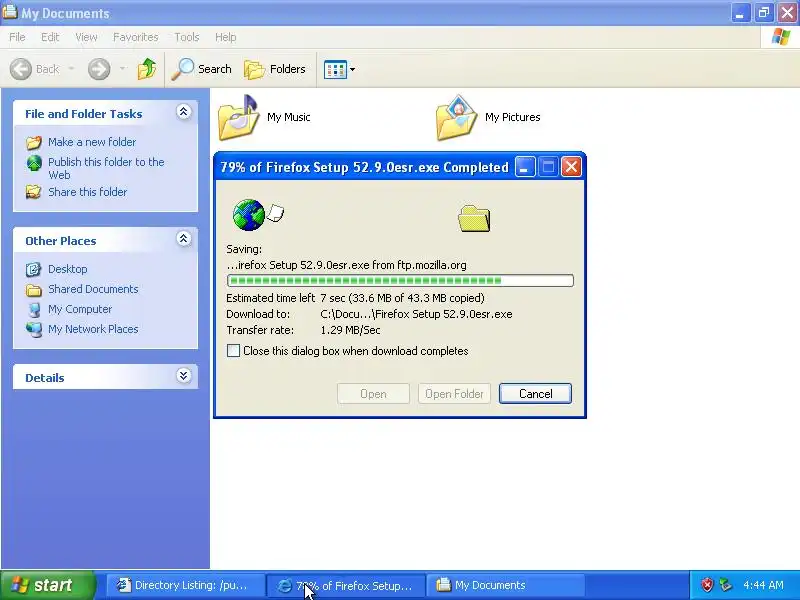Image resolution: width=800 pixels, height=600 pixels.
Task: Click the Desktop icon in sidebar
Action: coord(34,269)
